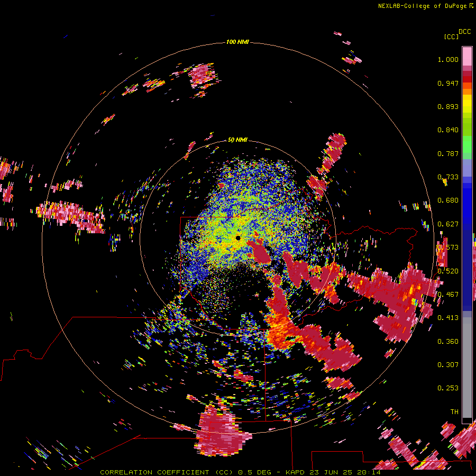Select the 0.680 legend value

pos(448,200)
